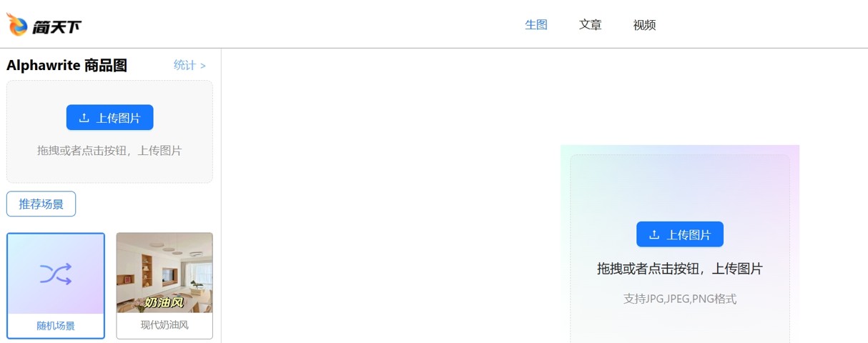Image resolution: width=868 pixels, height=343 pixels.
Task: Click the sidebar drop zone hint 拖拽或者点击按钮
Action: tap(84, 151)
